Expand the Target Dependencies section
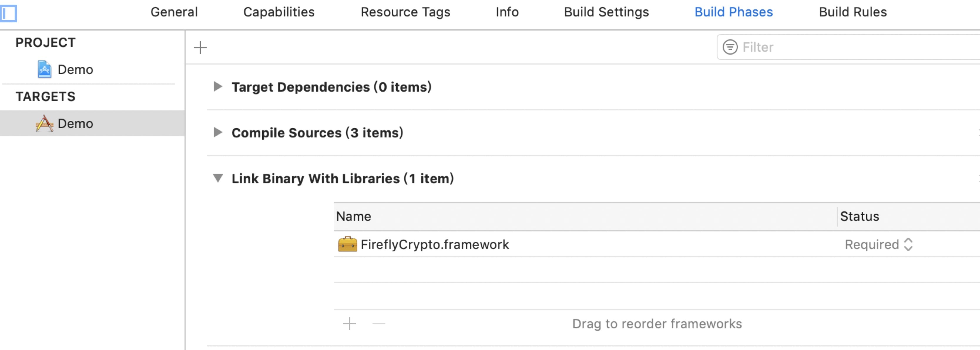Viewport: 980px width, 350px height. click(x=218, y=86)
